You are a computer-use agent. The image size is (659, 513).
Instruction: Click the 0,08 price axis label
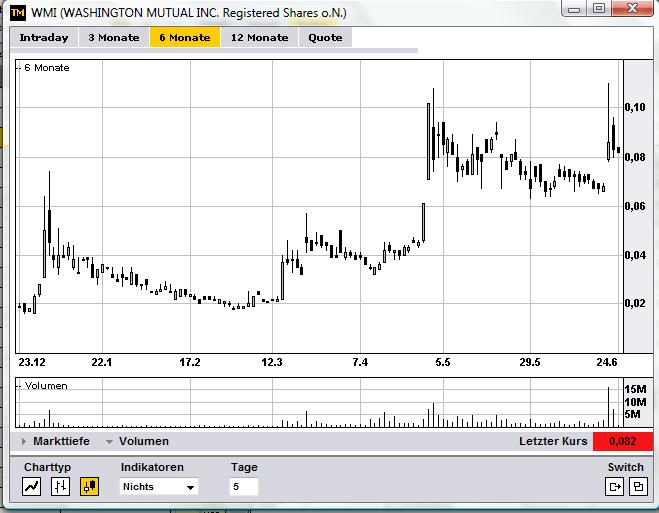point(635,157)
